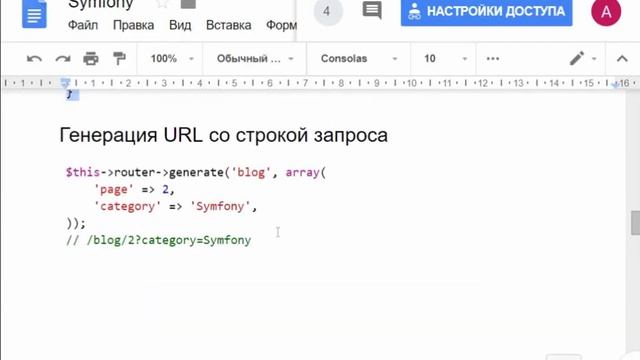The width and height of the screenshot is (640, 360).
Task: Open the Файл menu
Action: click(x=83, y=25)
